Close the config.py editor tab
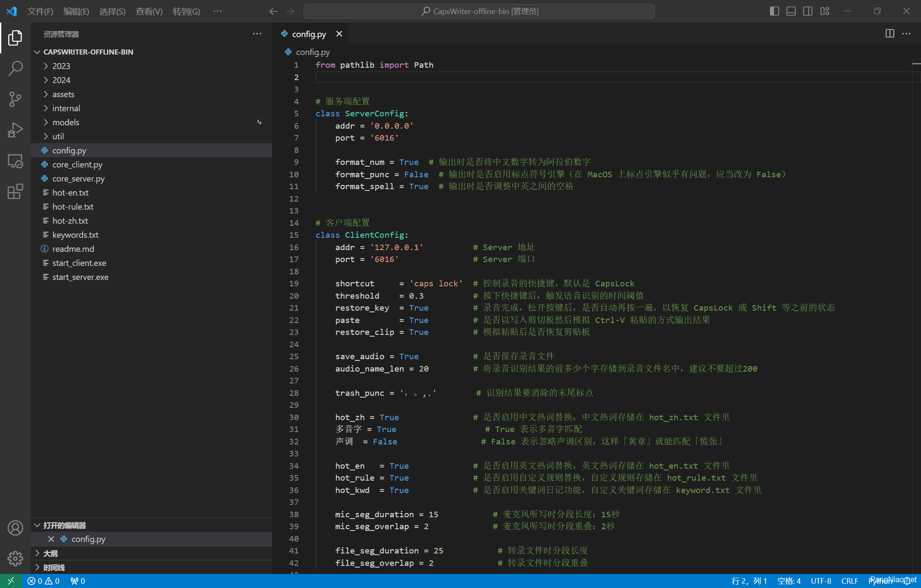The height and width of the screenshot is (588, 921). click(x=339, y=34)
